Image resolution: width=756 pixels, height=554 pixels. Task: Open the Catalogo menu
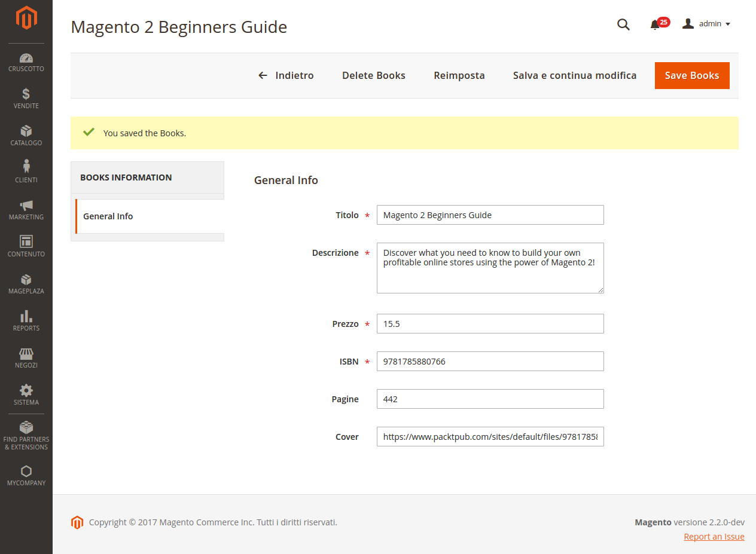pos(26,136)
